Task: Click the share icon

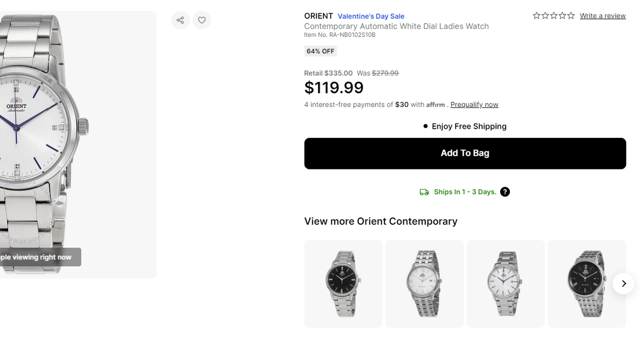Action: pyautogui.click(x=180, y=20)
